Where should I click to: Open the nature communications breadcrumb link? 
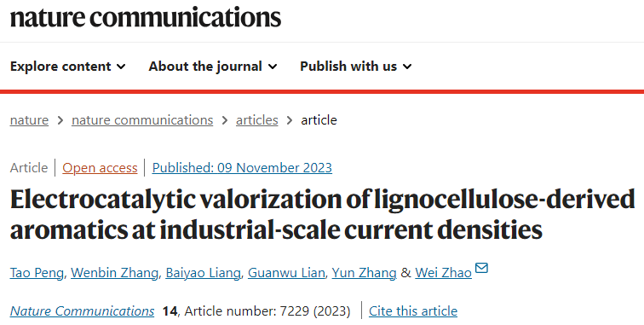142,120
